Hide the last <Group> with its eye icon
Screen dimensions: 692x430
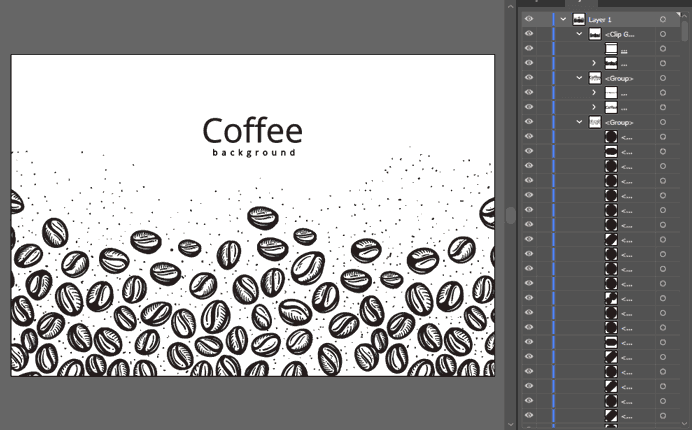point(529,122)
